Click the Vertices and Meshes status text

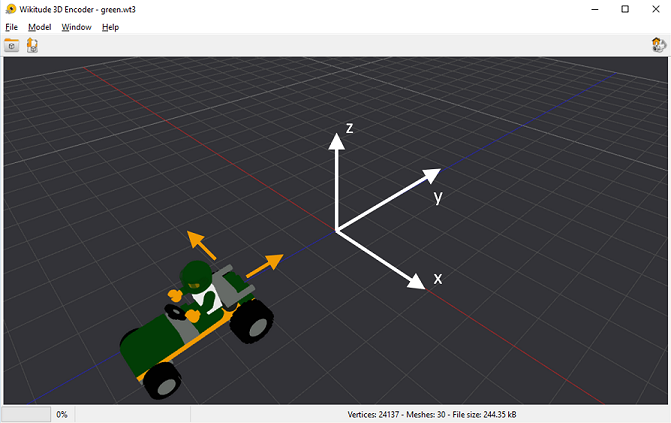click(432, 414)
